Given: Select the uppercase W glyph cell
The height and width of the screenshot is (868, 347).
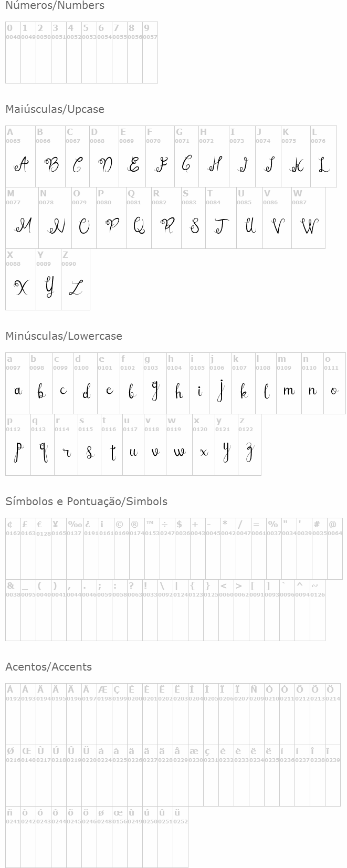Looking at the screenshot, I should click(309, 226).
